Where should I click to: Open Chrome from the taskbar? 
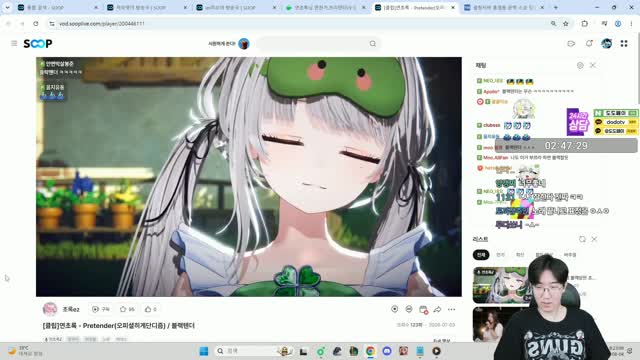point(370,351)
